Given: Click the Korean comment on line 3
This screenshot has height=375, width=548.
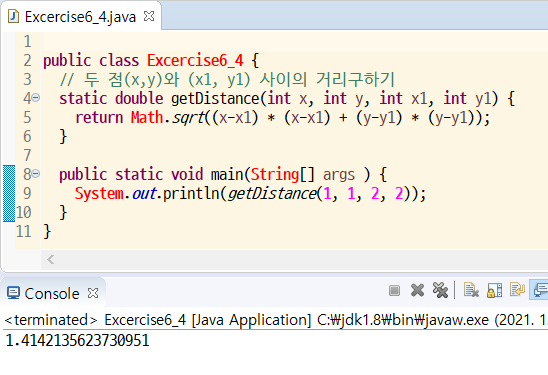Looking at the screenshot, I should point(227,79).
